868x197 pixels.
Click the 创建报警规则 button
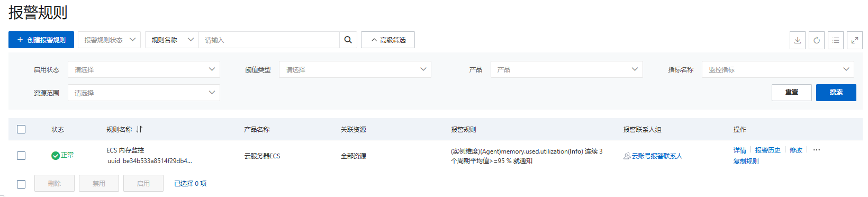click(41, 40)
